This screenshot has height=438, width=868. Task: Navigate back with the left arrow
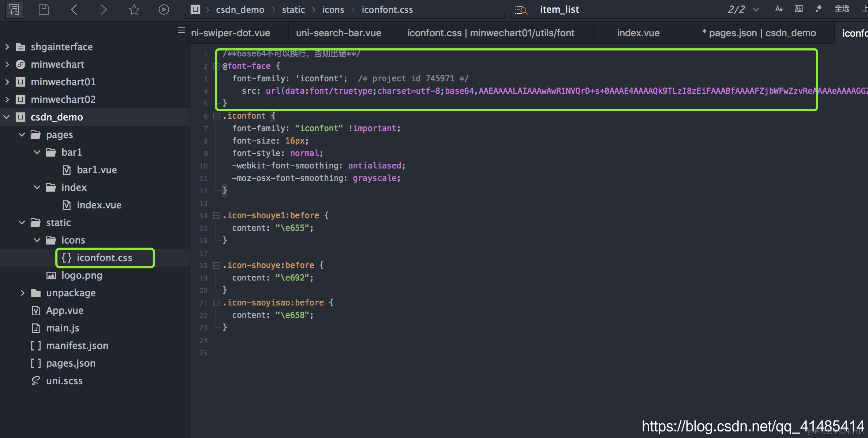[x=74, y=10]
